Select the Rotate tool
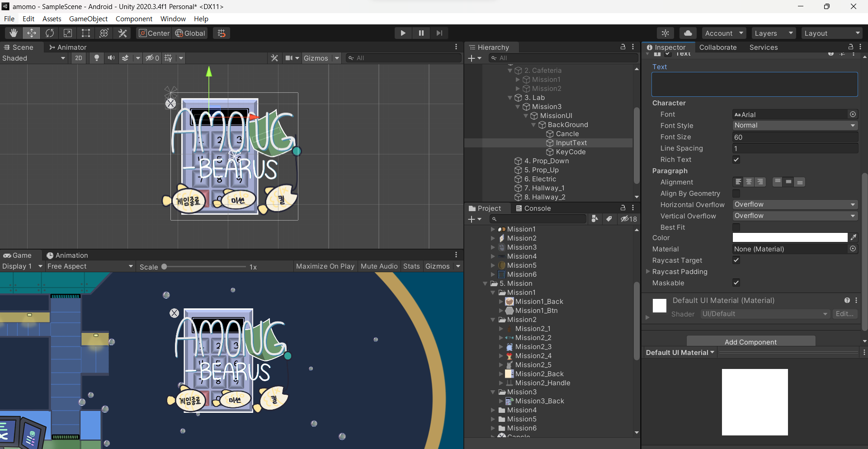The height and width of the screenshot is (449, 868). coord(50,33)
